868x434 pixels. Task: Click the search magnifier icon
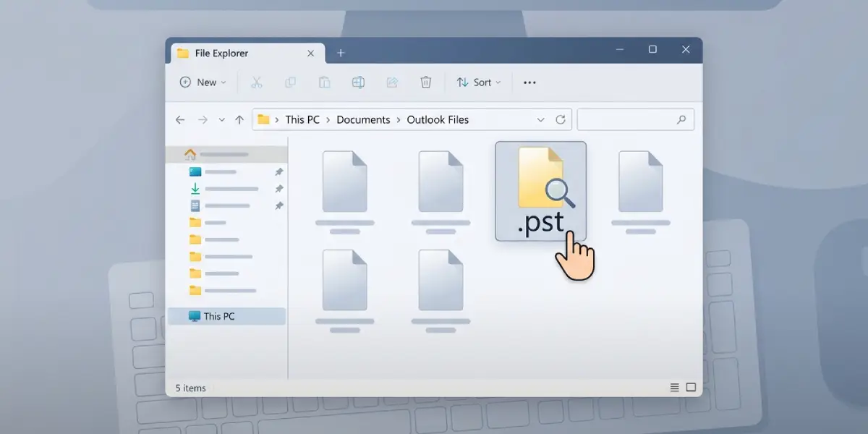tap(681, 120)
